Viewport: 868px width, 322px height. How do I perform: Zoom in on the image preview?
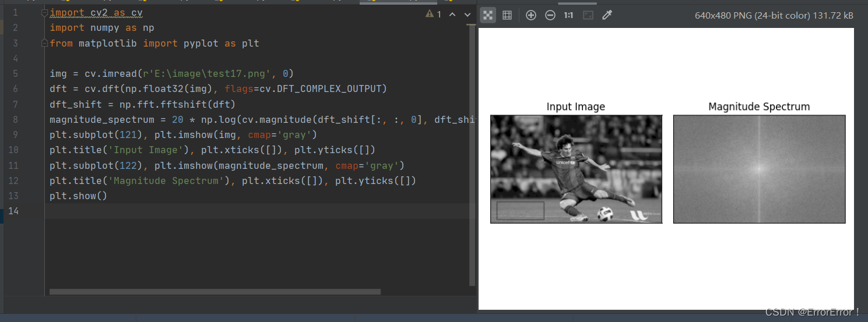click(531, 15)
